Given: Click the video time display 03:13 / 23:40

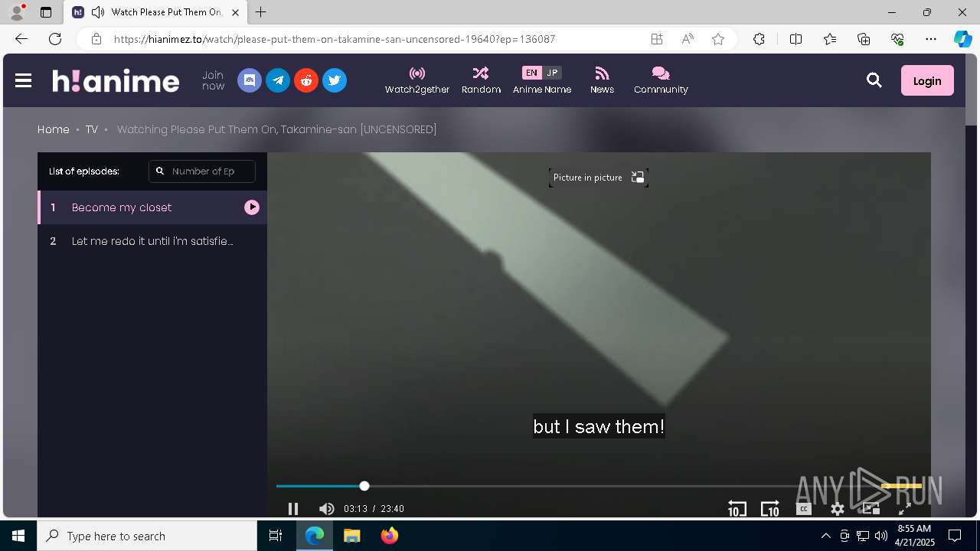Looking at the screenshot, I should click(374, 509).
